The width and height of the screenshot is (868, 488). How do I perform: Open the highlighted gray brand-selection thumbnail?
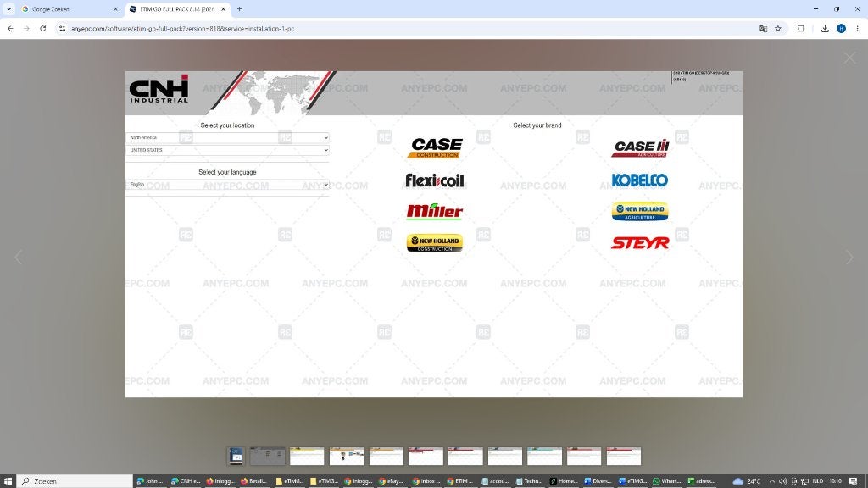coord(267,456)
